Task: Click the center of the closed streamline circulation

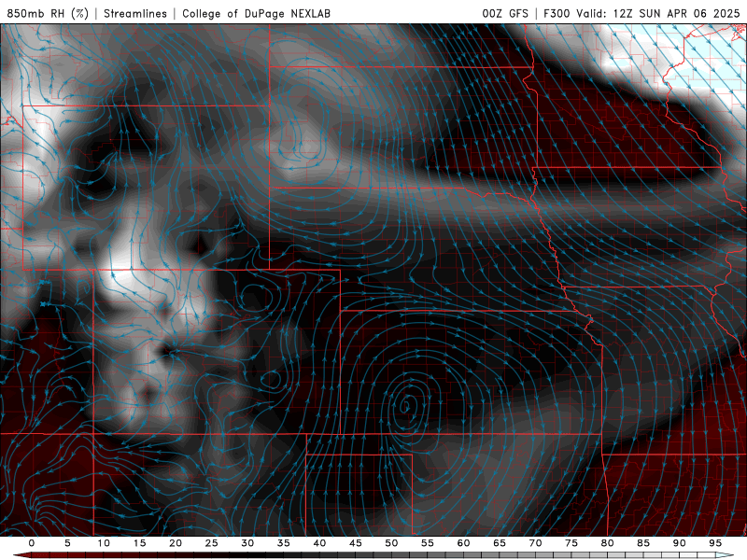Action: (x=406, y=406)
